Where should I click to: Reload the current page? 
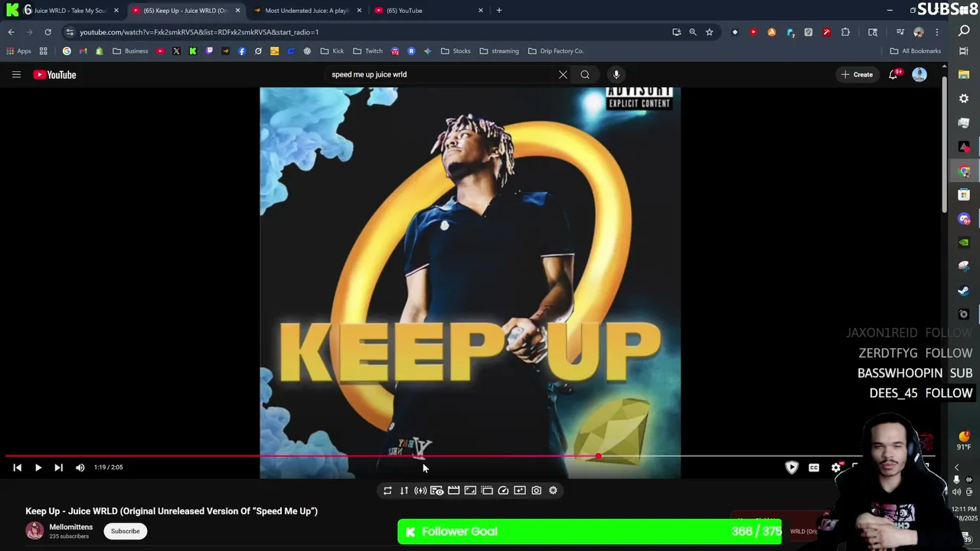click(47, 32)
